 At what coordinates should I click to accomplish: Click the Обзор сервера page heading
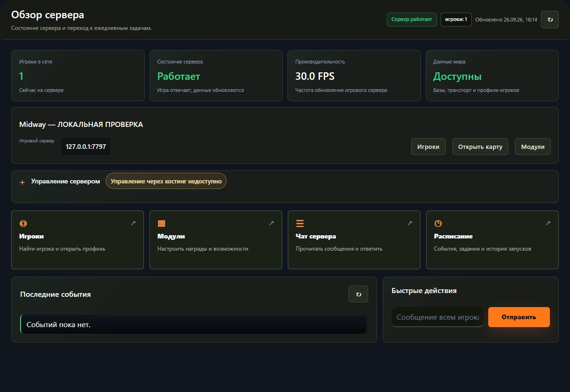pyautogui.click(x=48, y=15)
